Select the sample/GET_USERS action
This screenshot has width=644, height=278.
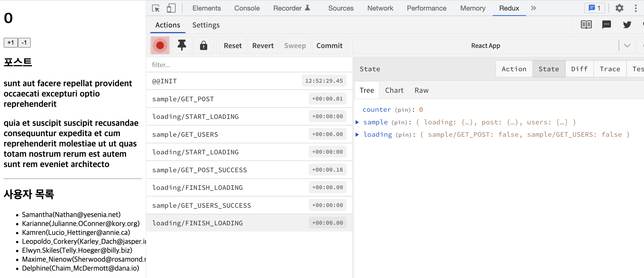pyautogui.click(x=249, y=134)
